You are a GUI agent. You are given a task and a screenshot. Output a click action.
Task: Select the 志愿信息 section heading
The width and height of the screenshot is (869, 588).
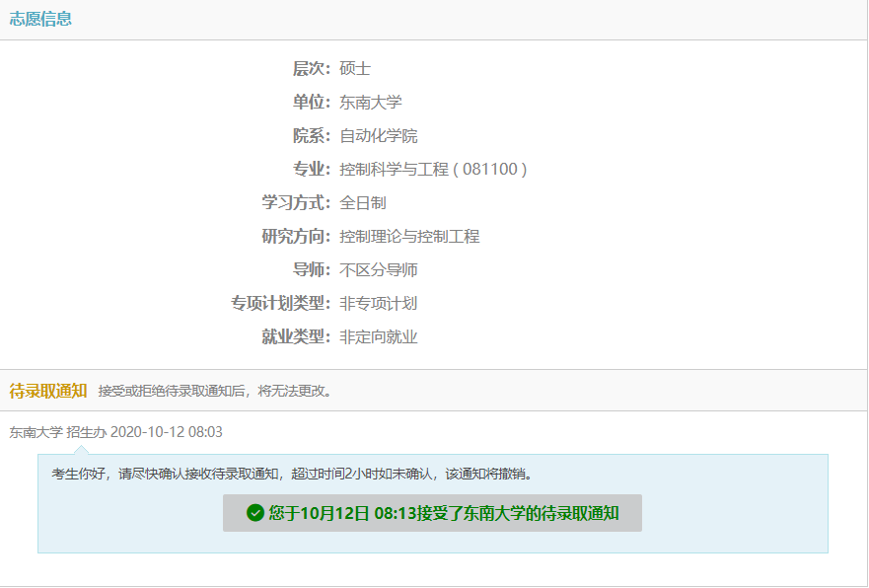(40, 19)
